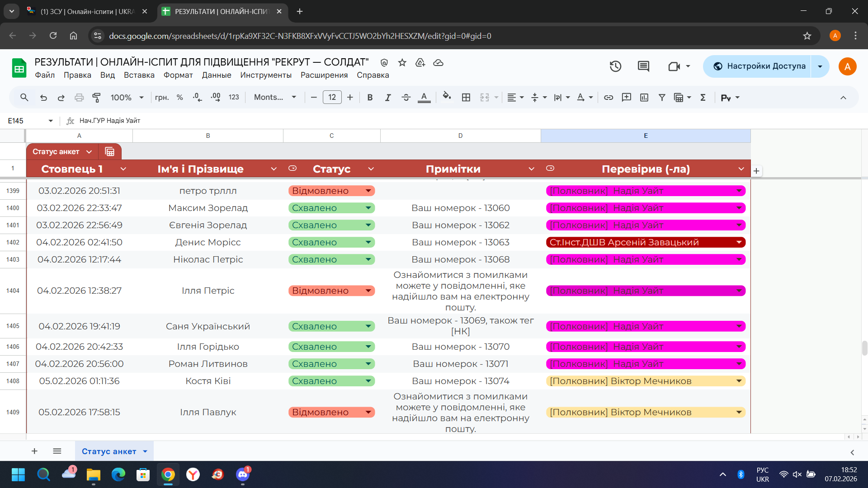
Task: Click the create filter funnel icon
Action: pos(662,97)
